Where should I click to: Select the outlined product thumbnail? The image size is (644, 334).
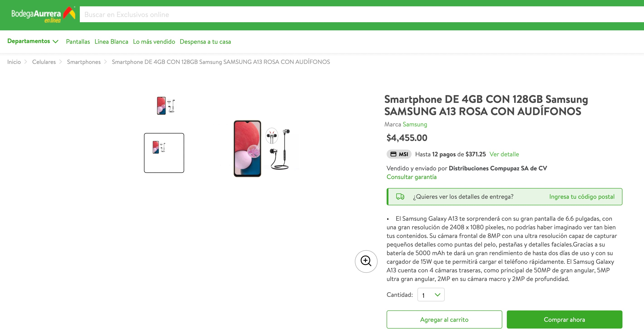pyautogui.click(x=164, y=153)
